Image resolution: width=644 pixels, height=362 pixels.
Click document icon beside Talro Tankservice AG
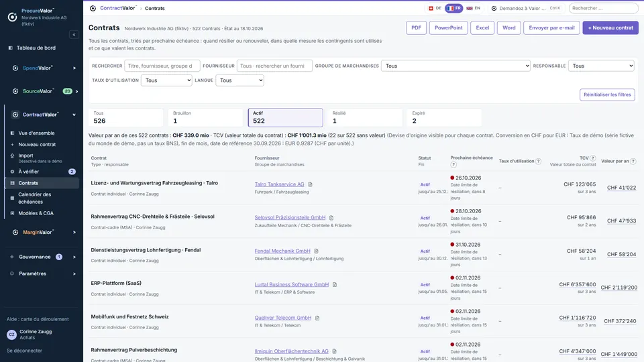click(310, 184)
